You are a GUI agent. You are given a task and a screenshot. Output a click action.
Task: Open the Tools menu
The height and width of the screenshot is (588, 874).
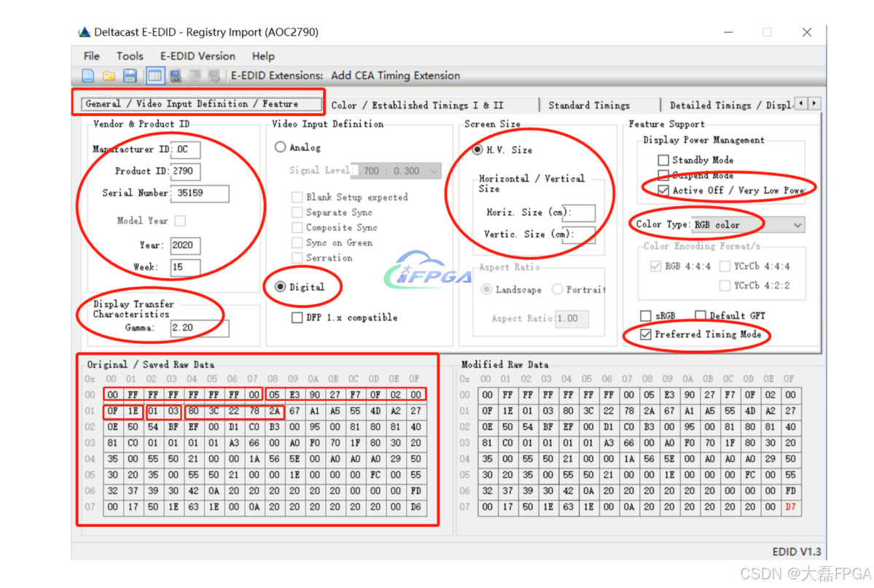click(x=130, y=56)
